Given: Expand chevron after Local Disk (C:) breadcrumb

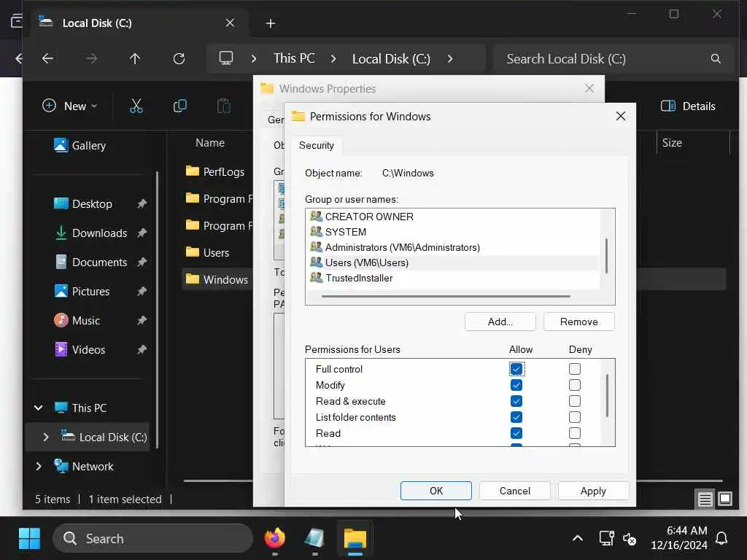Looking at the screenshot, I should [450, 58].
